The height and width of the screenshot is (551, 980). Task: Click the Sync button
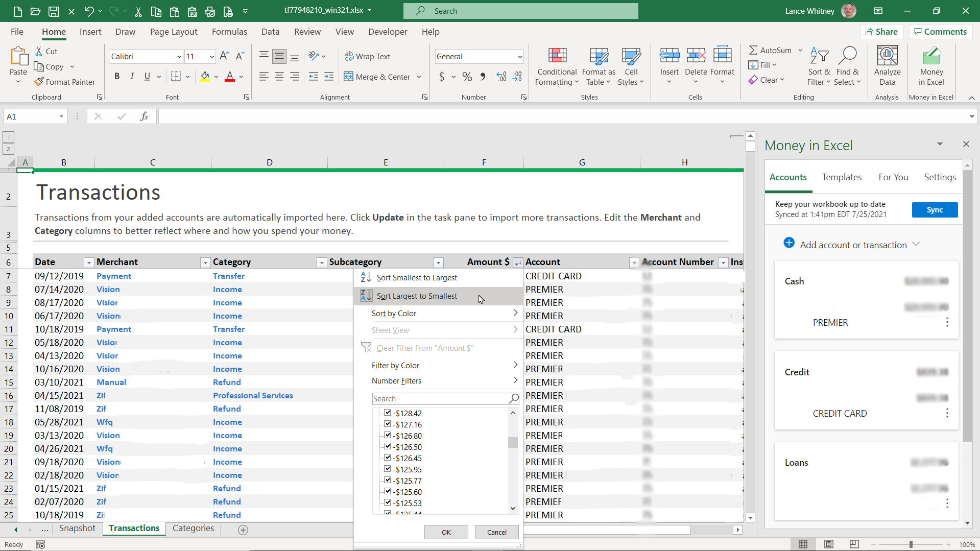point(935,210)
